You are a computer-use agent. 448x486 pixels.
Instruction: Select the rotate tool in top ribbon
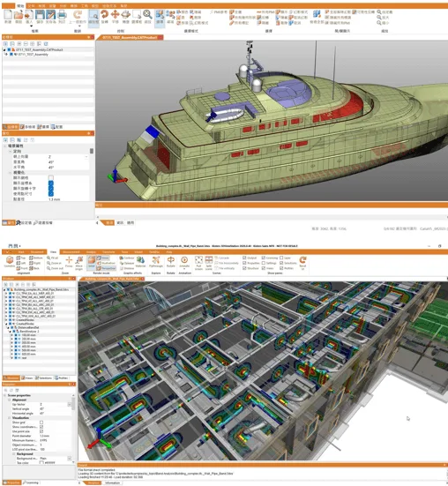[104, 14]
